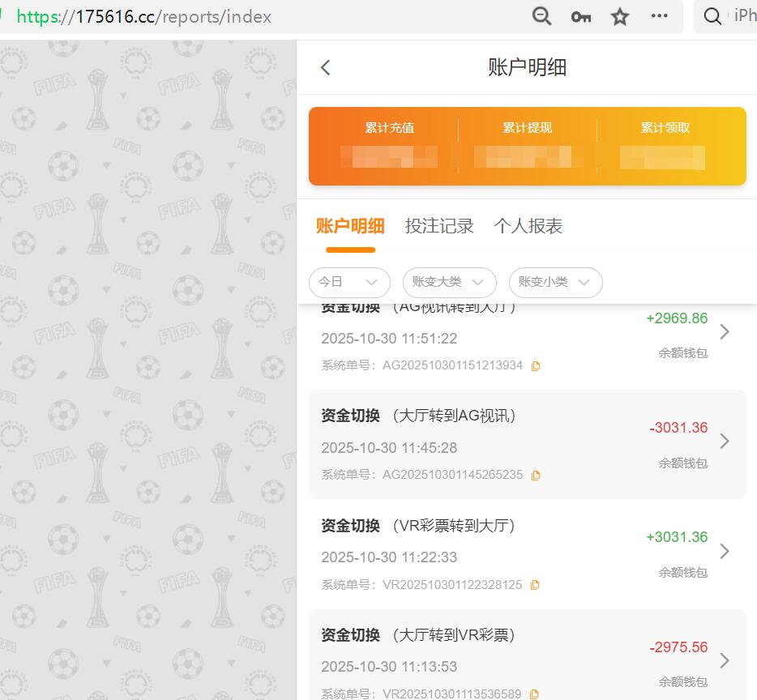Expand the -3031.36 大厅转到AG视讯 record
The width and height of the screenshot is (757, 700).
724,441
